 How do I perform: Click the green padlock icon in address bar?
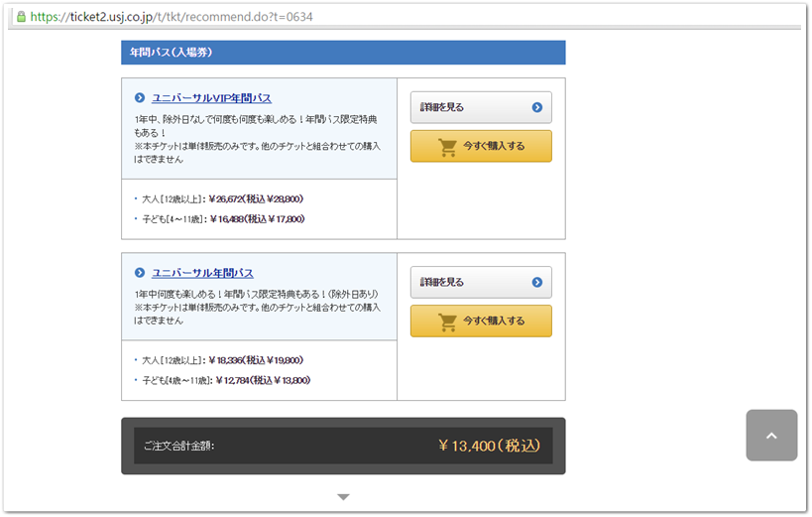(x=21, y=17)
